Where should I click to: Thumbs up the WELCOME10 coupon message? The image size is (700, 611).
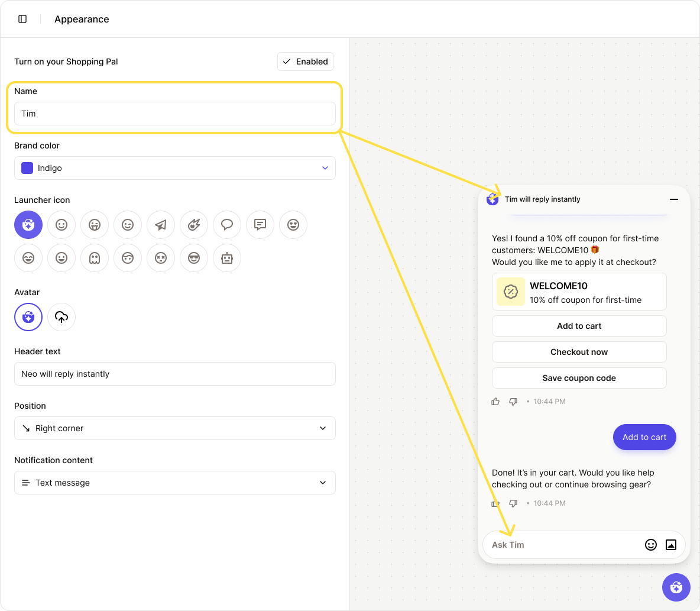tap(495, 402)
